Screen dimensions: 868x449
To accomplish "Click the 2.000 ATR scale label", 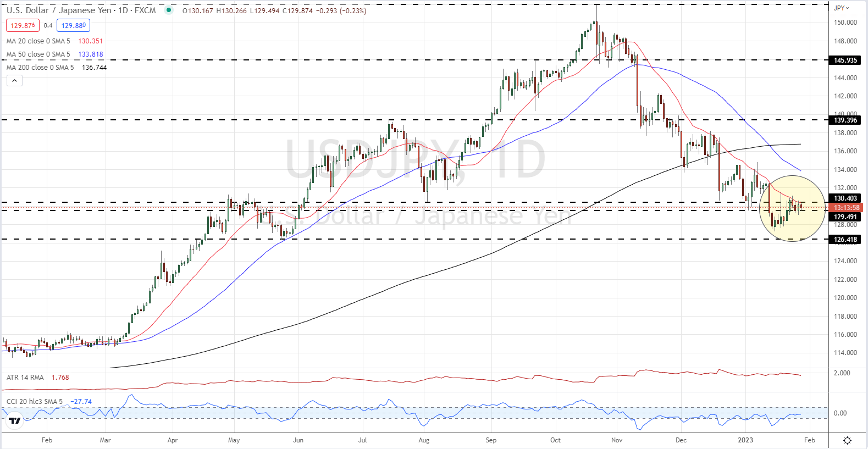I will [x=842, y=373].
